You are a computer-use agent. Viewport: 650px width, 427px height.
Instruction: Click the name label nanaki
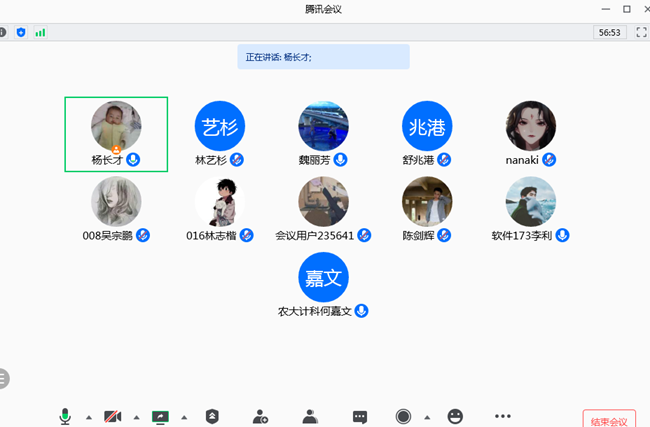522,160
